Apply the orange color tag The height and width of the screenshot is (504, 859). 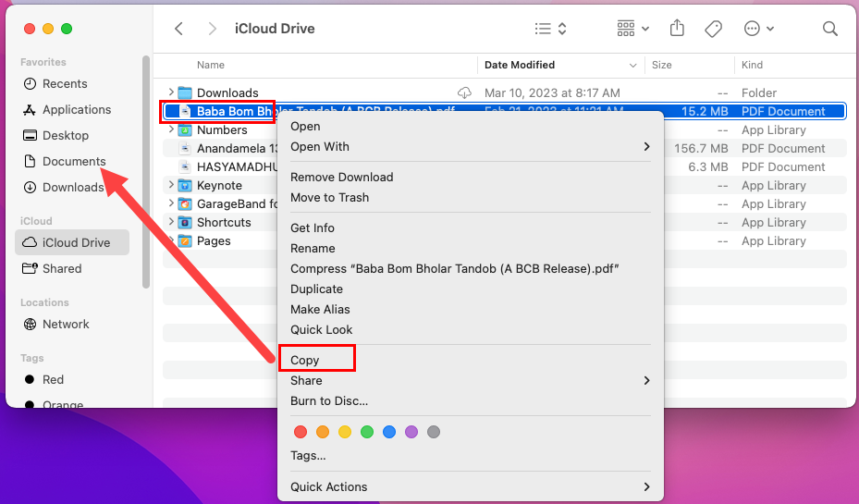click(x=323, y=432)
